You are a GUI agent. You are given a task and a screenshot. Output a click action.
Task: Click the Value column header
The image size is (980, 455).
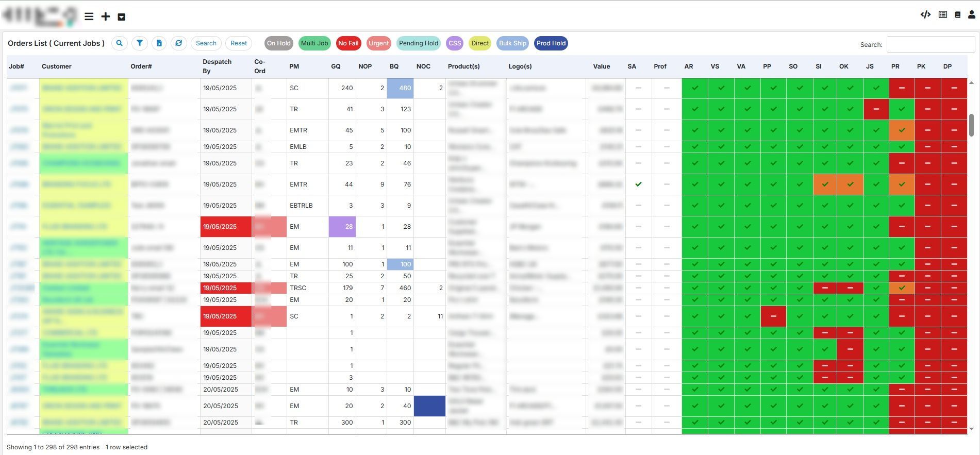click(x=601, y=66)
